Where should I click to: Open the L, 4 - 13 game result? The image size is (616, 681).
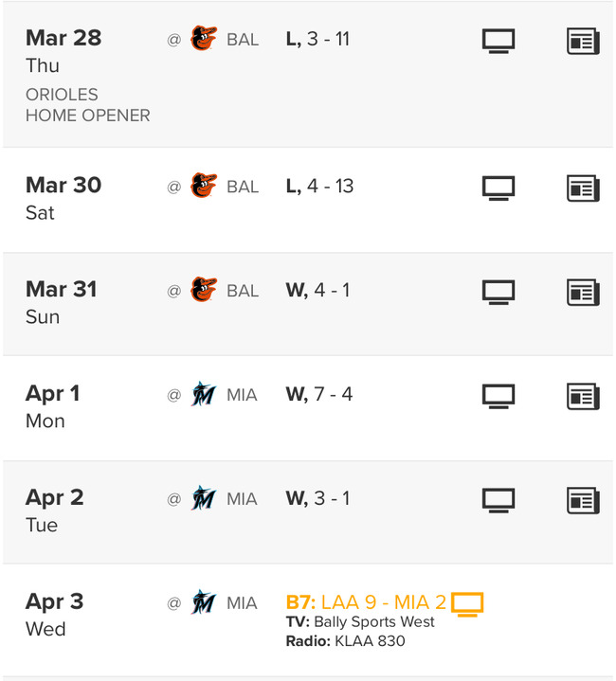[x=319, y=186]
